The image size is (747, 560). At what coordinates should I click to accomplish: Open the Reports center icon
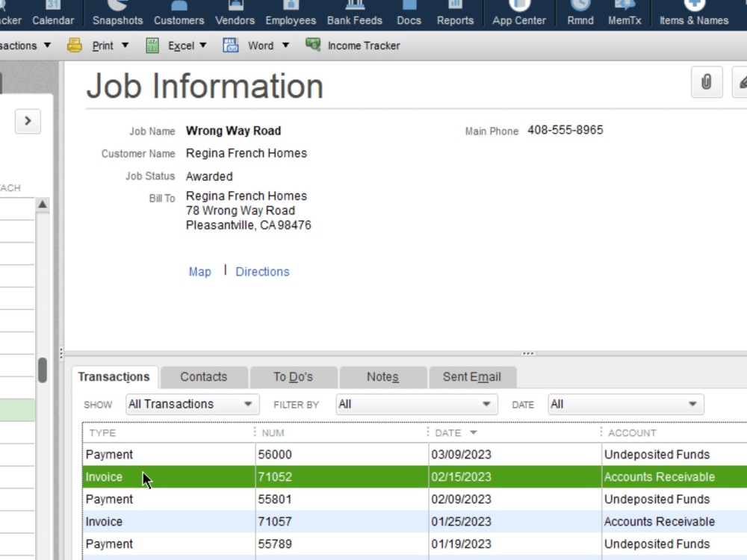coord(455,13)
